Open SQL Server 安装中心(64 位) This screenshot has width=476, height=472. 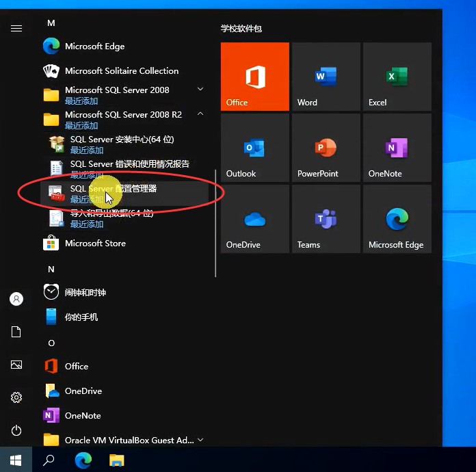[124, 144]
